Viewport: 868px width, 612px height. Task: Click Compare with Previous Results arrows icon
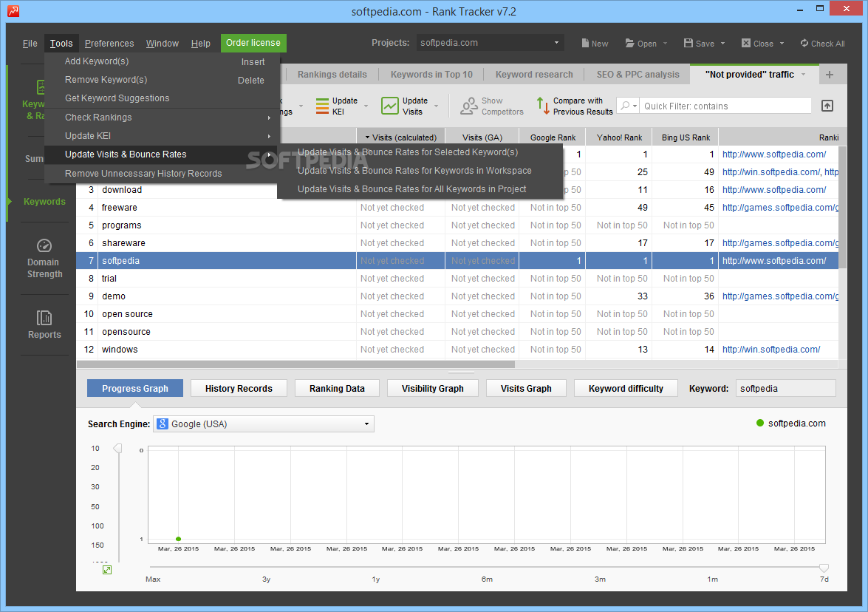(x=542, y=106)
